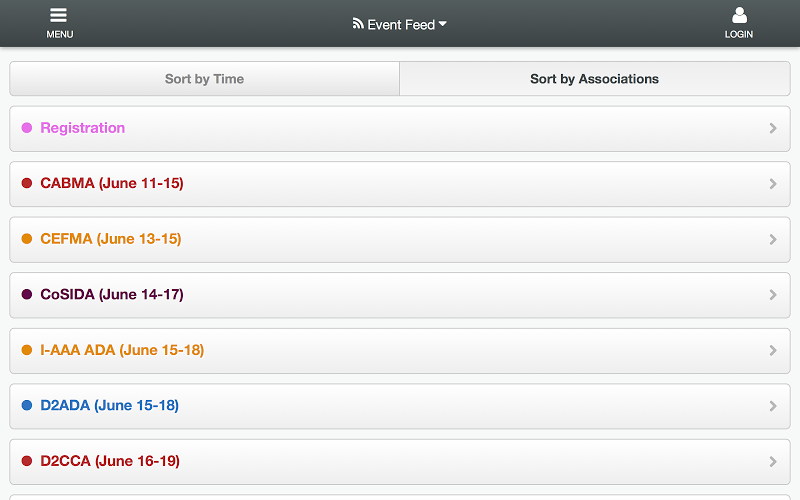Switch to Sort by Time tab
800x500 pixels.
(x=205, y=79)
